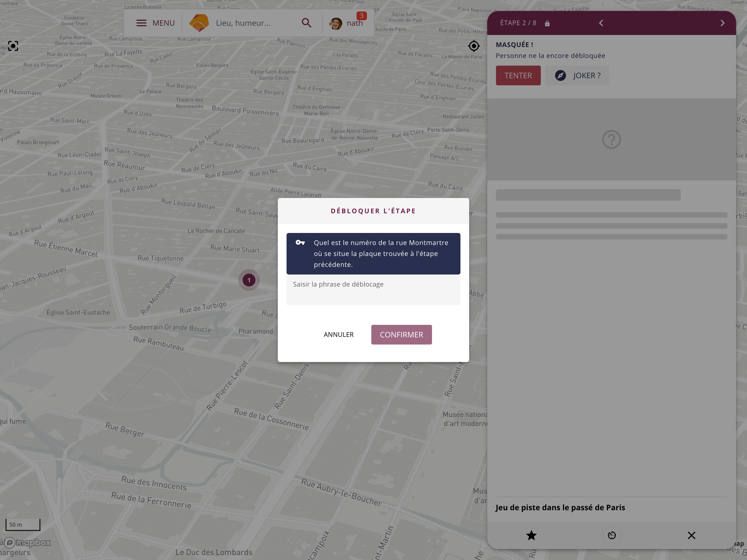Screen dimensions: 747x560
Task: Click the 'DÉBLOQUER L'ÉTAPE' dialog title
Action: 373,211
